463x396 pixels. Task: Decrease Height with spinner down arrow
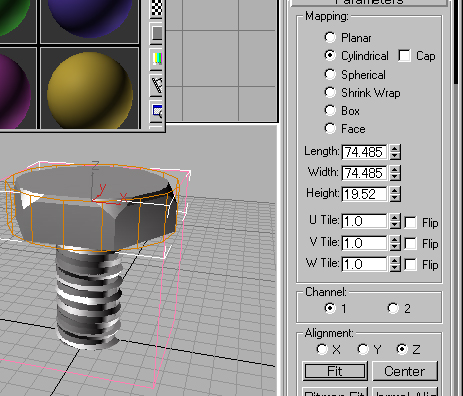click(395, 198)
